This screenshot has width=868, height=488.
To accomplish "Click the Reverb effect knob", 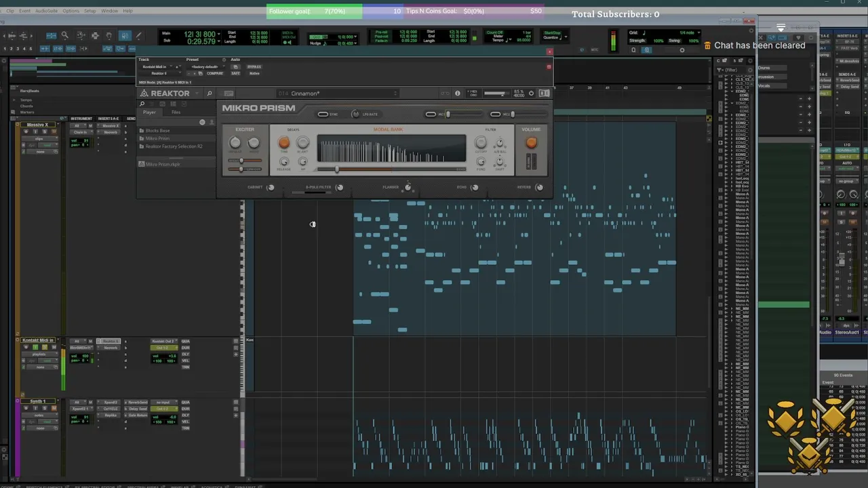I will 539,187.
